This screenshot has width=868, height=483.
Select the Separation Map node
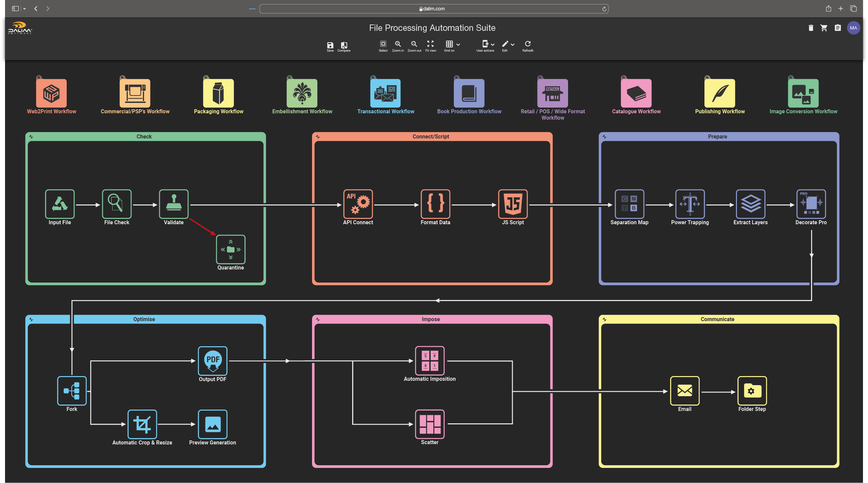[629, 204]
